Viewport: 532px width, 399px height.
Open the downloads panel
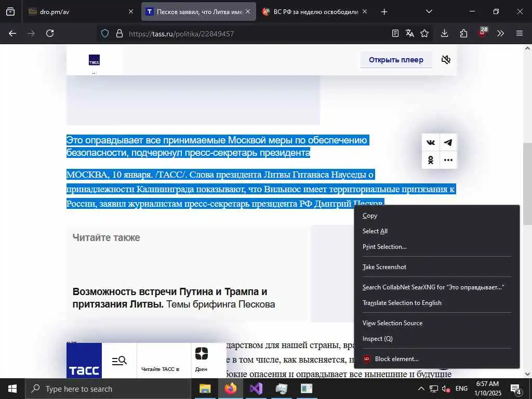445,33
